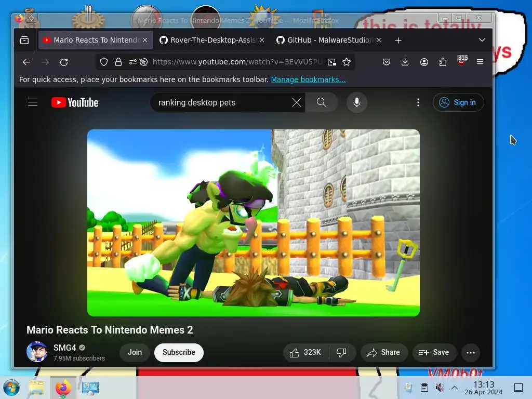Open Firefox View recent browsing icon
Viewport: 532px width, 399px height.
click(x=24, y=40)
